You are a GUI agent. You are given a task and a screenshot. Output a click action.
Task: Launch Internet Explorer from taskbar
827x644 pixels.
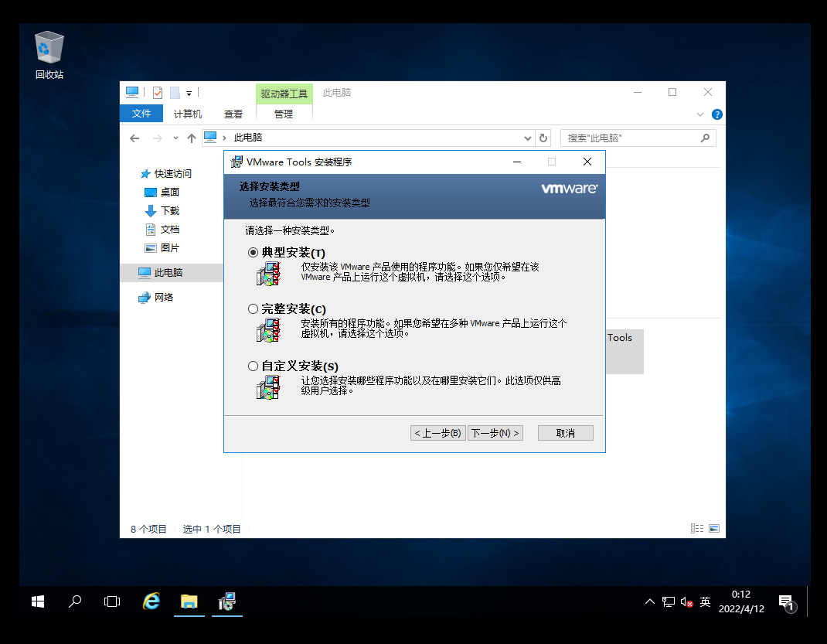151,601
